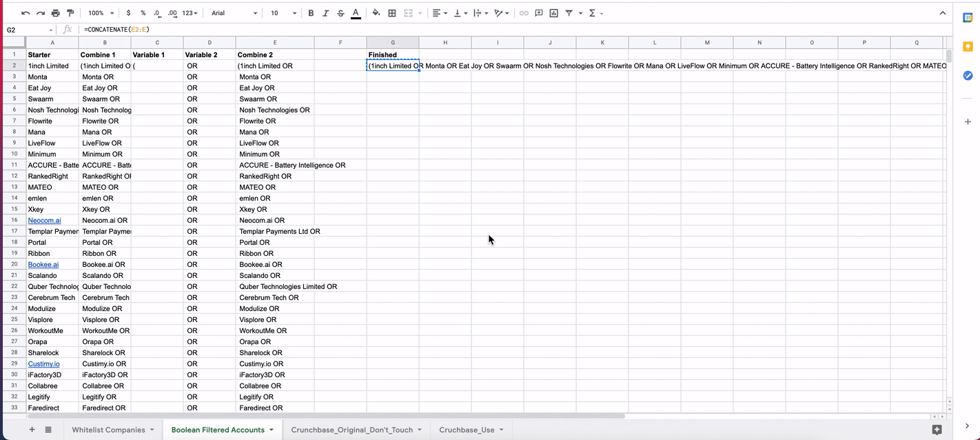Screen dimensions: 980x440
Task: Click the Name box showing G2
Action: tap(29, 30)
